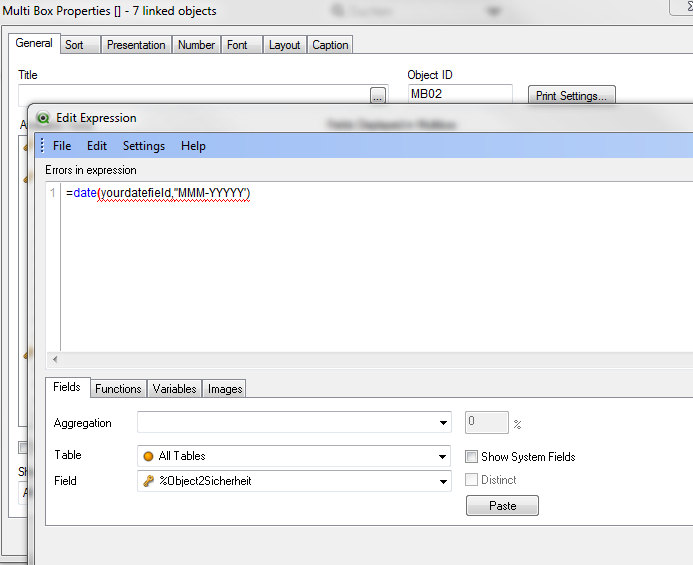The width and height of the screenshot is (693, 565).
Task: Expand the Field dropdown showing %Object2Sicherheit
Action: coord(443,481)
